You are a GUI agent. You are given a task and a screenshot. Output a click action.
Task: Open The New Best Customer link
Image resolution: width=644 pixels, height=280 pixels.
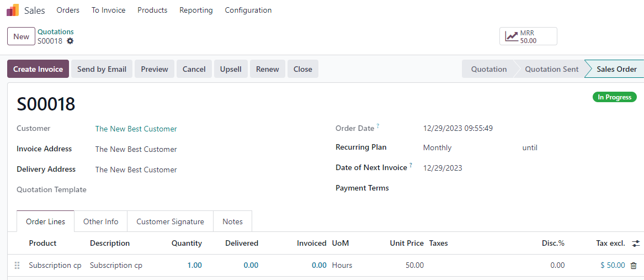(136, 129)
